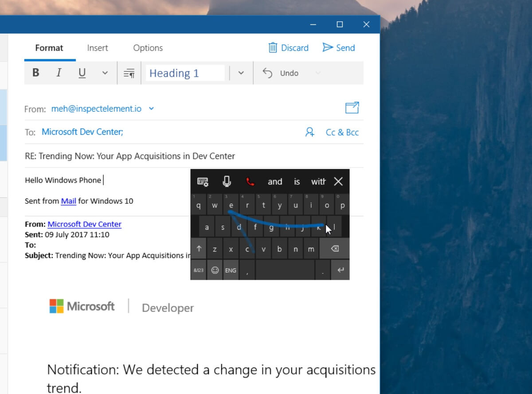Expand the From account dropdown

[151, 109]
